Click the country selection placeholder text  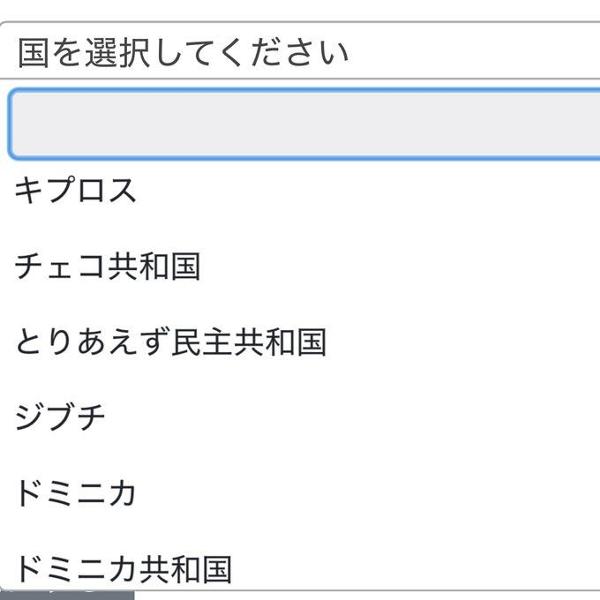183,51
